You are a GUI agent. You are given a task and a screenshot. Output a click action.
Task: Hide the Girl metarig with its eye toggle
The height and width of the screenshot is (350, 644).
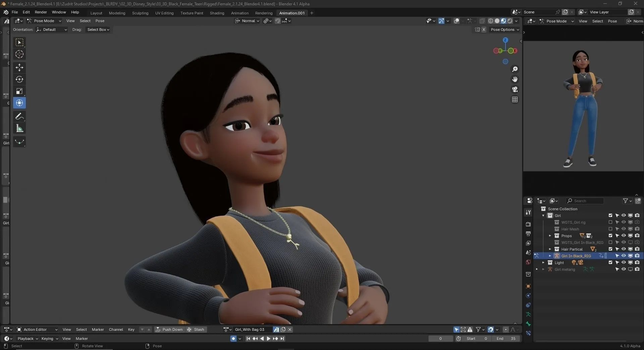(623, 269)
